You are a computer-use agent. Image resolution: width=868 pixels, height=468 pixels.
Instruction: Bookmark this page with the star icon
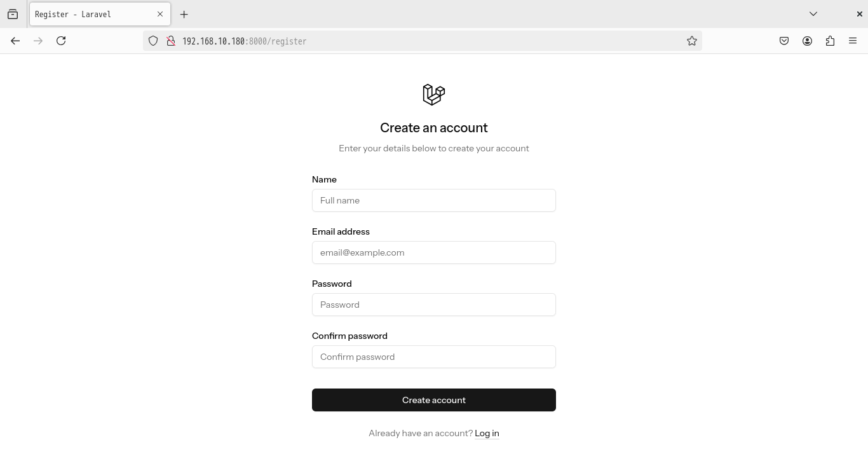click(692, 41)
